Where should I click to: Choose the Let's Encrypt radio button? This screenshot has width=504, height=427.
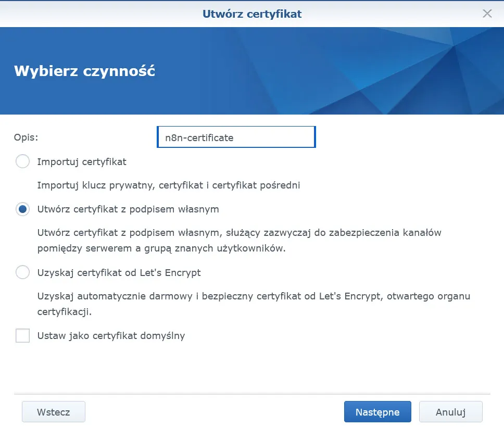pos(23,272)
